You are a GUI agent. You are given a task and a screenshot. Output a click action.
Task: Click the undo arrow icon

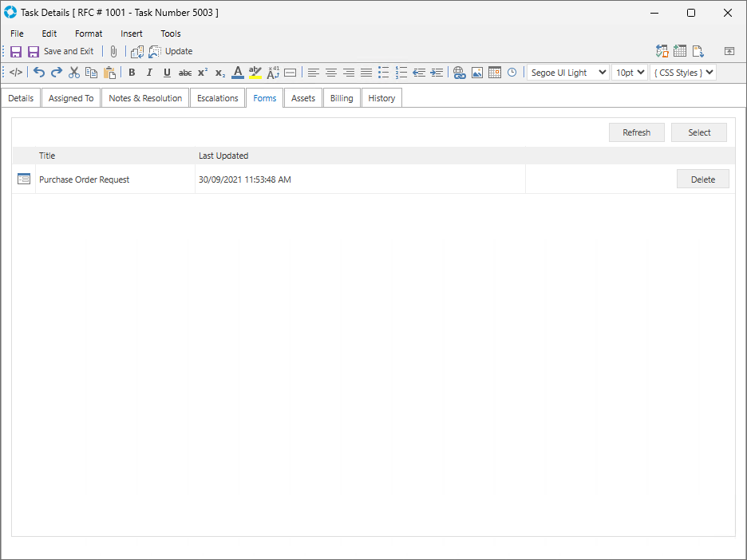pyautogui.click(x=39, y=73)
